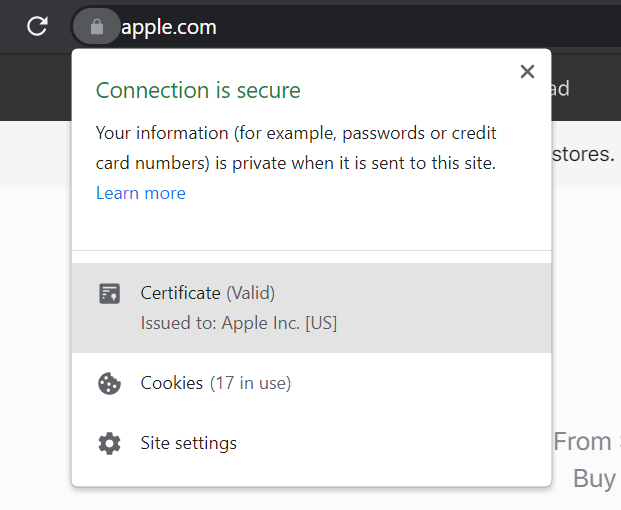Reload the page with the refresh icon

[37, 27]
